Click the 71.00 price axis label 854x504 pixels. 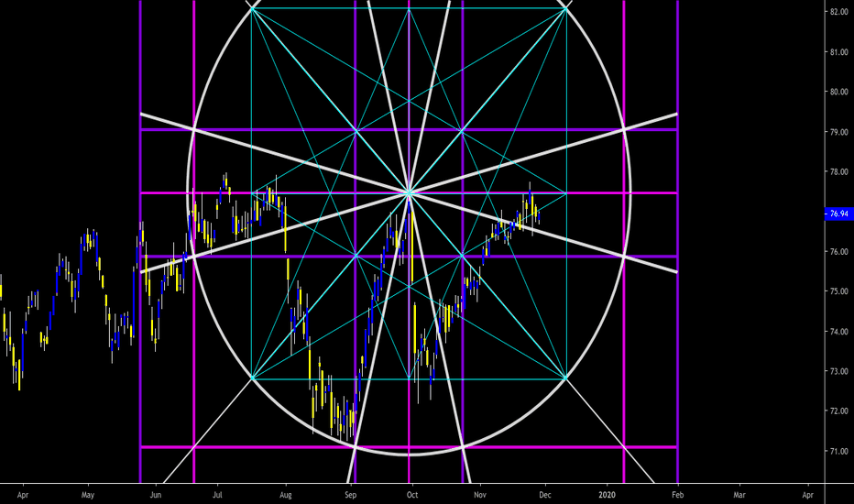(x=839, y=452)
